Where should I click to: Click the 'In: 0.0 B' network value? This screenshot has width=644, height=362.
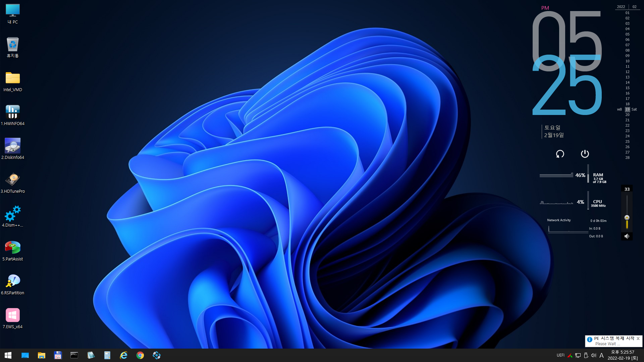pyautogui.click(x=595, y=229)
